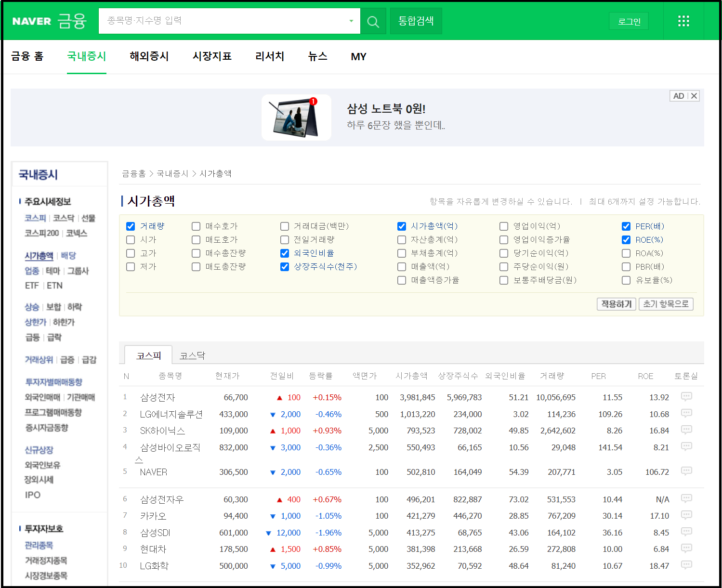Open 거래상위 sidebar link
The image size is (722, 588).
tap(39, 360)
